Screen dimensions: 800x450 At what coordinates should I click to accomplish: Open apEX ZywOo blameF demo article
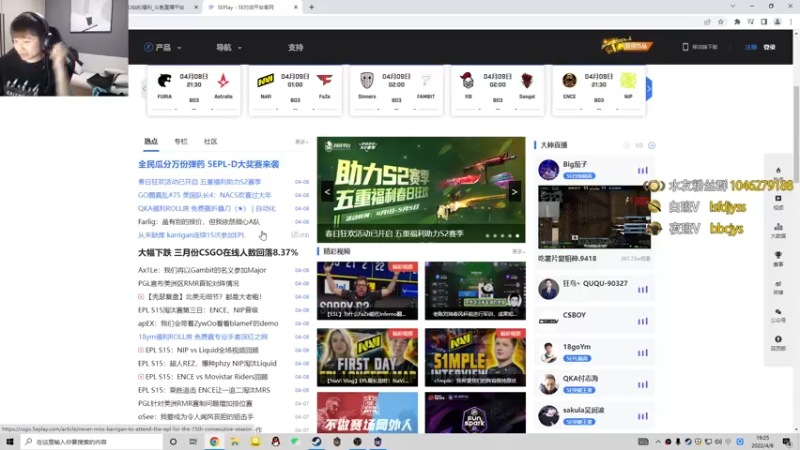point(208,323)
